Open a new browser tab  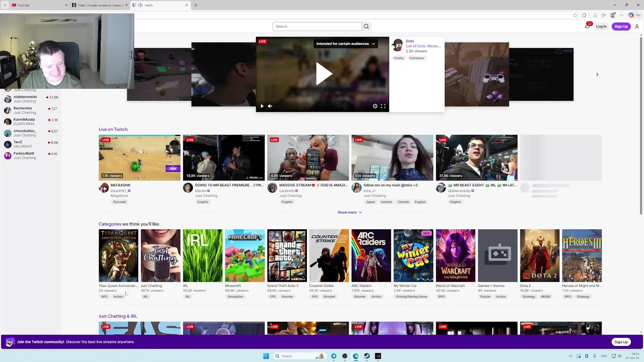[196, 5]
